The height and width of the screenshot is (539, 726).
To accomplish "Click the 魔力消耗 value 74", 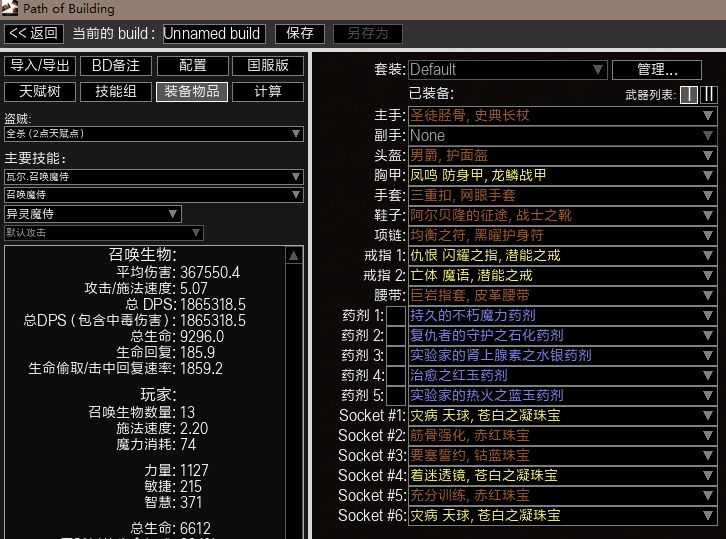I will click(188, 445).
